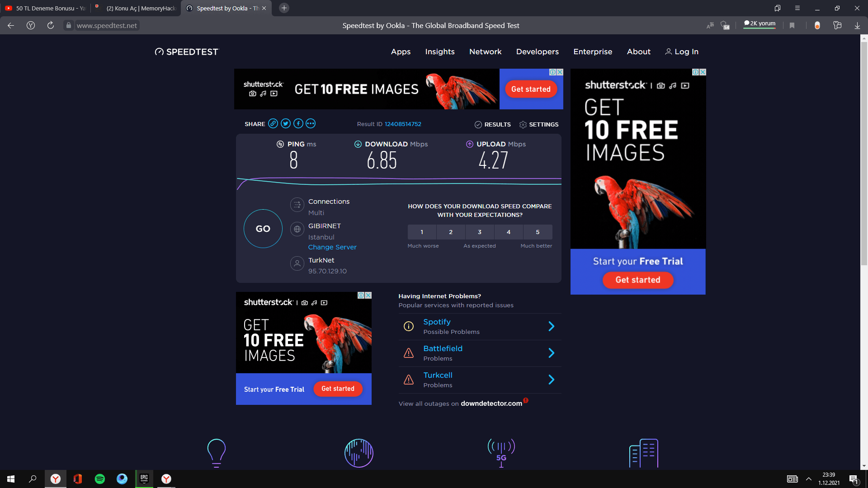
Task: Rate download speed as 3, as expected
Action: click(480, 232)
